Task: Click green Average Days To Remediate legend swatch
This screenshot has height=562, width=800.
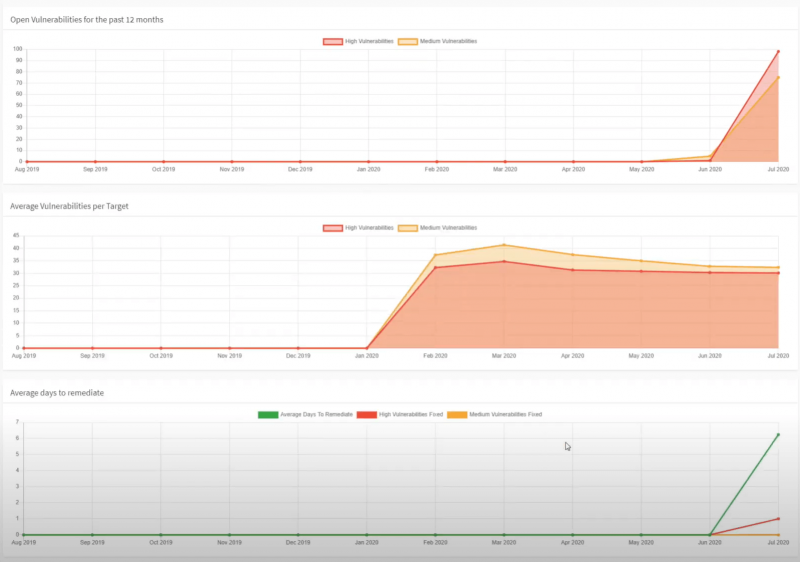Action: (x=268, y=414)
